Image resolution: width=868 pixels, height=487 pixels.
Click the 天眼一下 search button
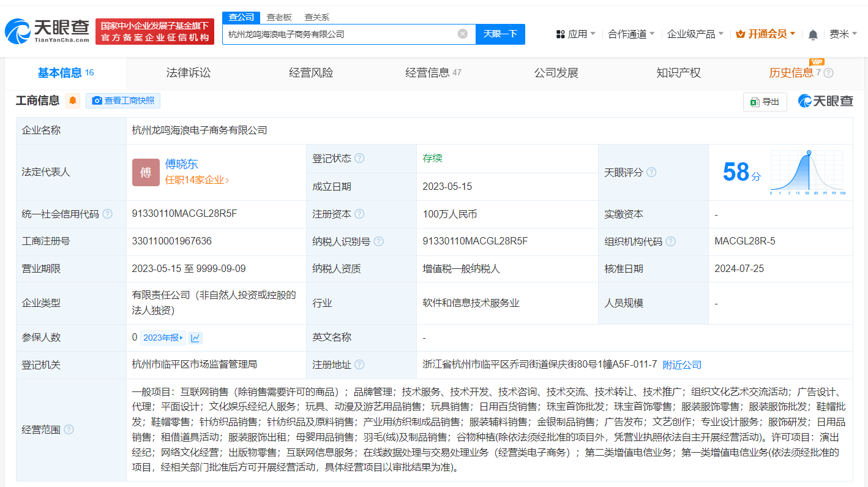tap(500, 34)
